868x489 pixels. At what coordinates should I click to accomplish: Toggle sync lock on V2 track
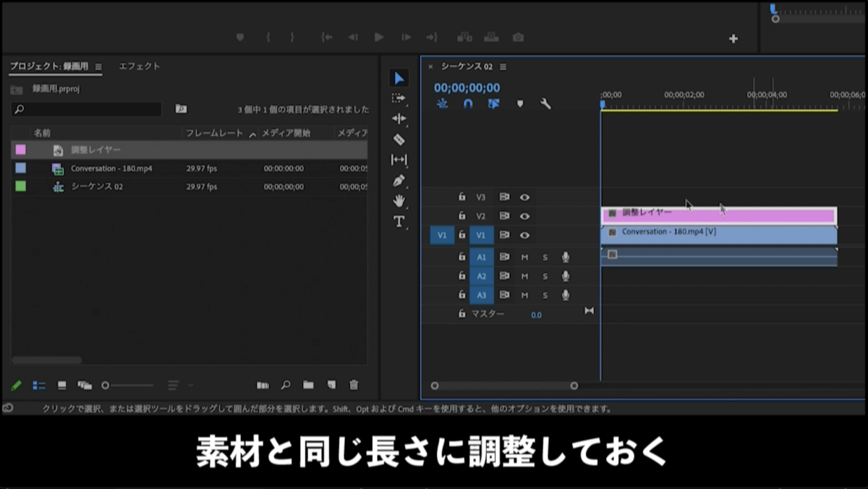pyautogui.click(x=504, y=216)
